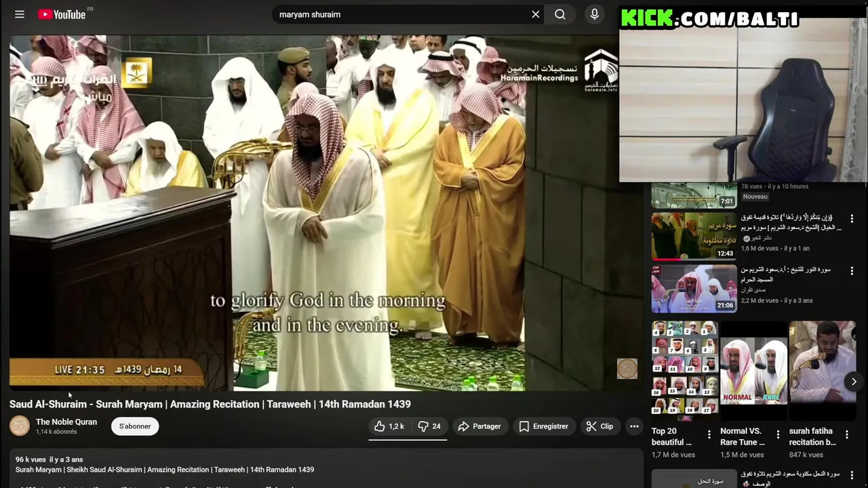Image resolution: width=868 pixels, height=488 pixels.
Task: Click the main video player area
Action: coord(326,213)
